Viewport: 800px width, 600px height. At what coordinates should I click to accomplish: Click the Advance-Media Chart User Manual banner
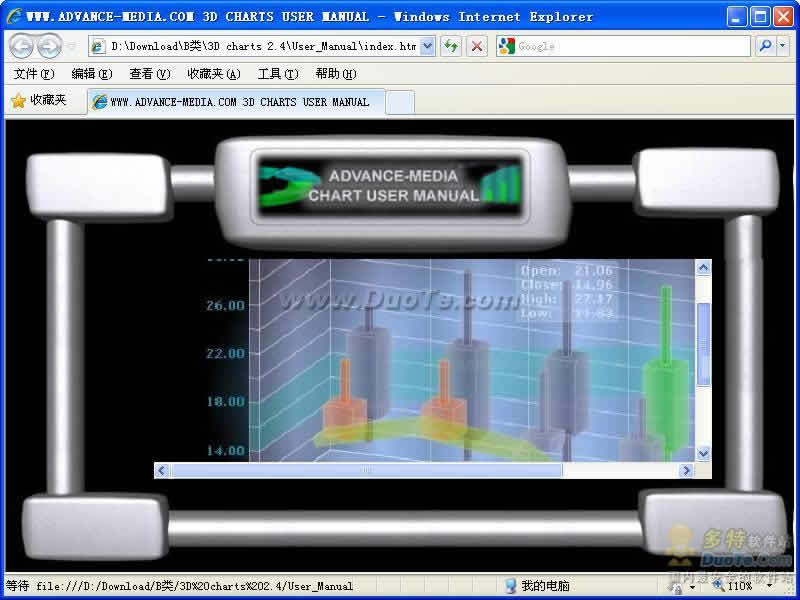[390, 186]
